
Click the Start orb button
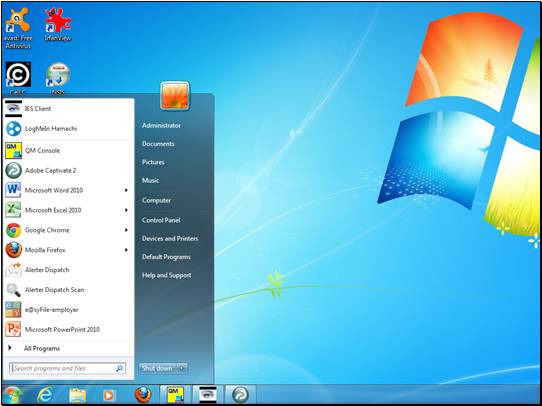(13, 395)
